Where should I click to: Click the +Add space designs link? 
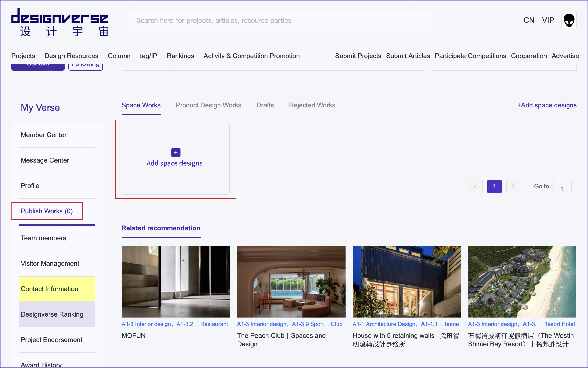click(547, 105)
